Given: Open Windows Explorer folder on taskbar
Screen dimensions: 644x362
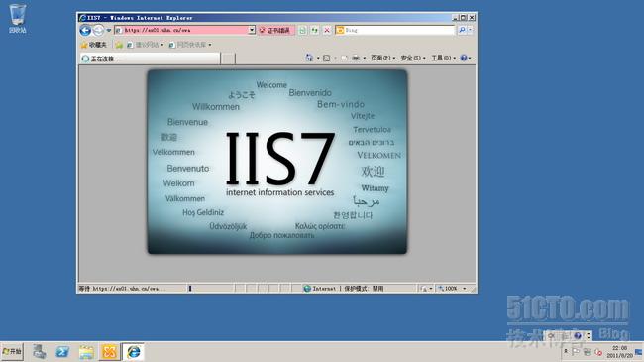Looking at the screenshot, I should click(x=86, y=352).
